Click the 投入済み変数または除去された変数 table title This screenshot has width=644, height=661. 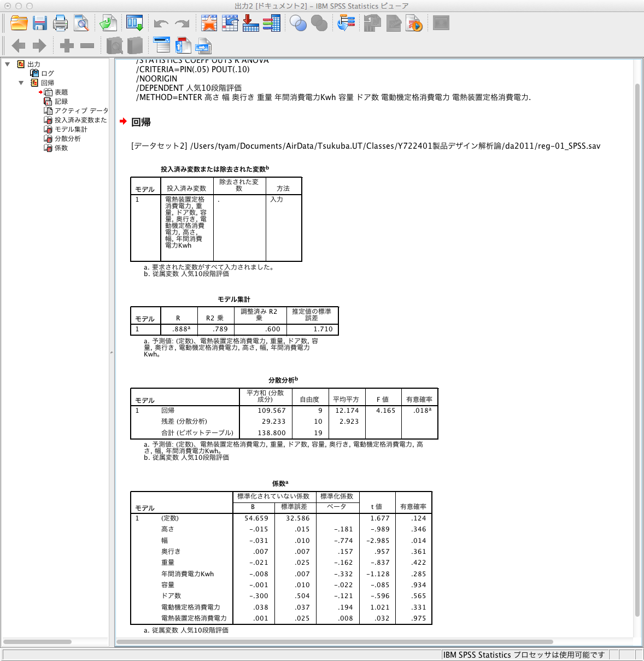[215, 169]
